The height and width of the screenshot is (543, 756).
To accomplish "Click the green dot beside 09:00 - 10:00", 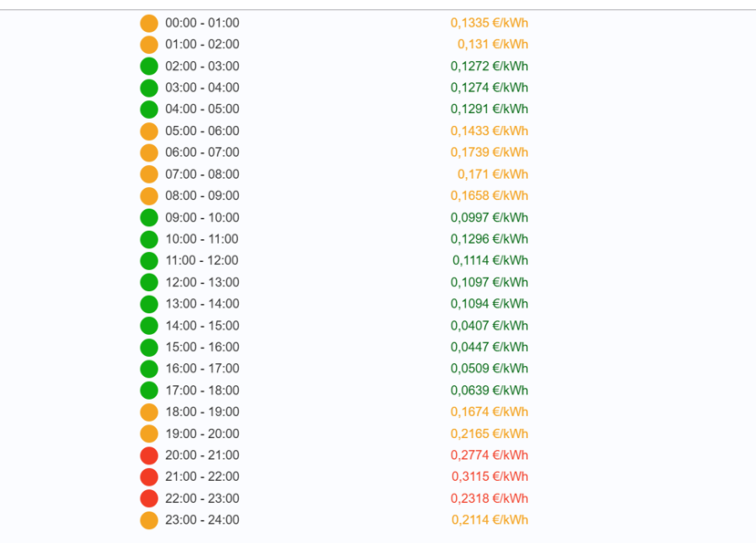I will click(149, 218).
